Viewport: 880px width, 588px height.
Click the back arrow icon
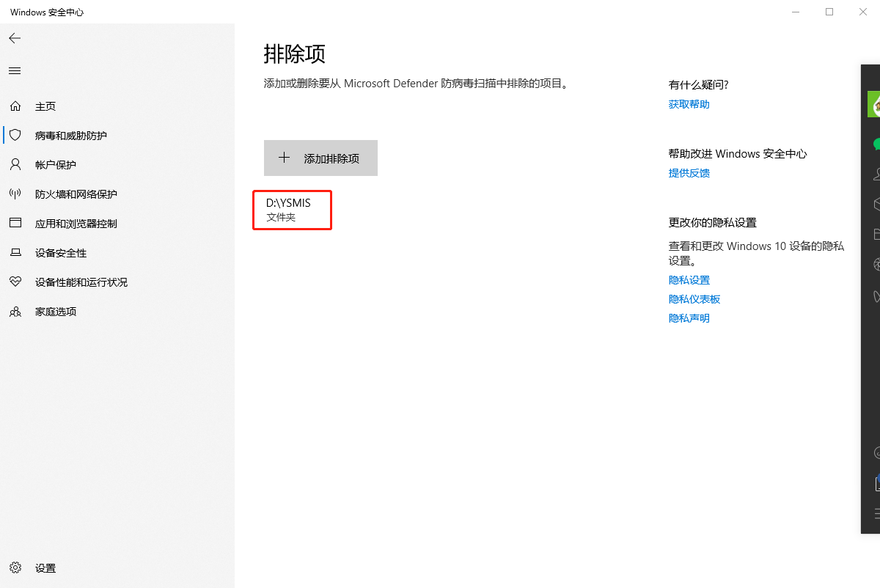tap(15, 38)
